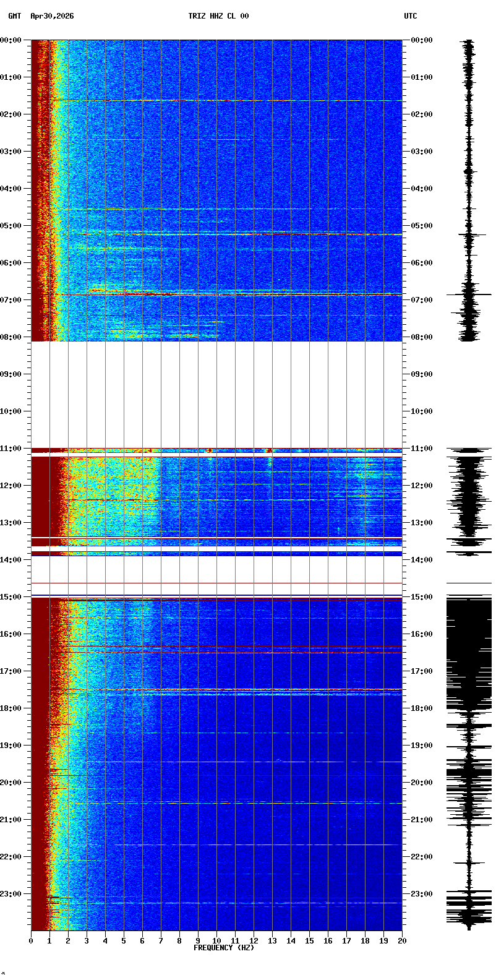Viewport: 496px width, 980px height.
Task: Click the UTC label at top right
Action: coord(411,16)
